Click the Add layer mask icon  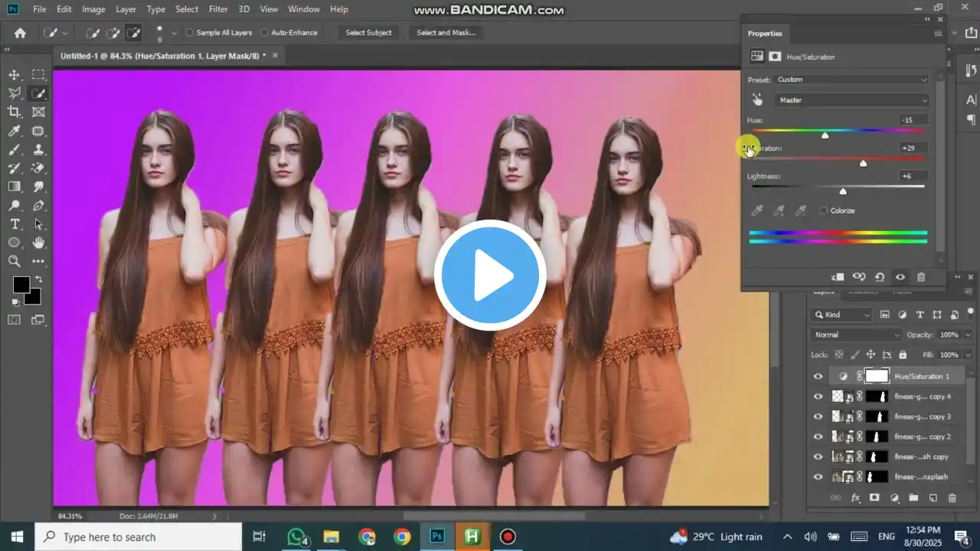click(x=874, y=498)
